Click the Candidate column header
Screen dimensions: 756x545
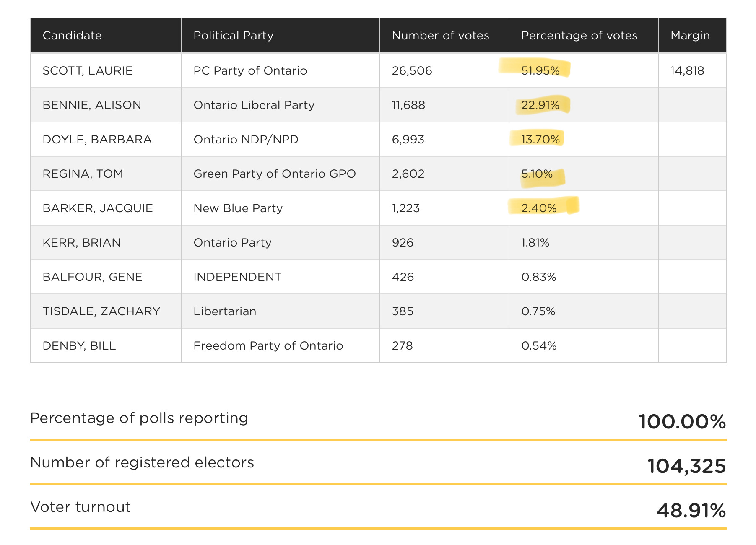point(106,36)
